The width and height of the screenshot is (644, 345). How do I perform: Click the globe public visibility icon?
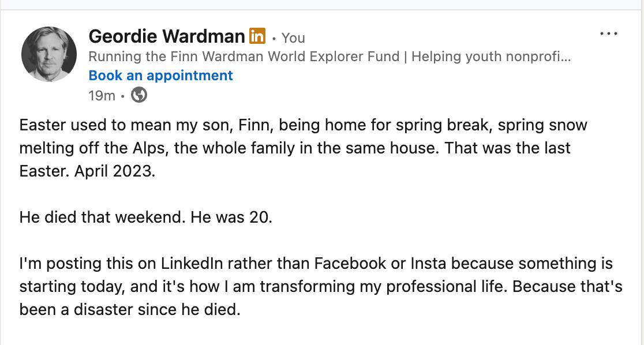139,95
